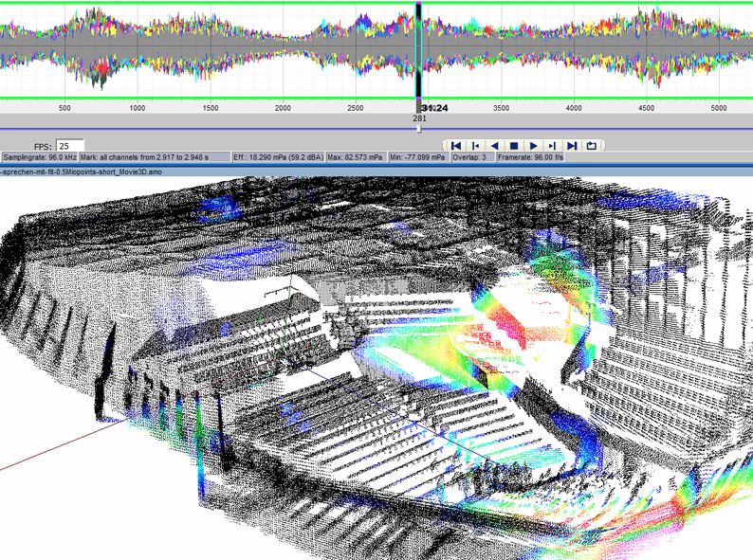The height and width of the screenshot is (560, 753).
Task: Click the Overlap: 3 status field
Action: [474, 157]
